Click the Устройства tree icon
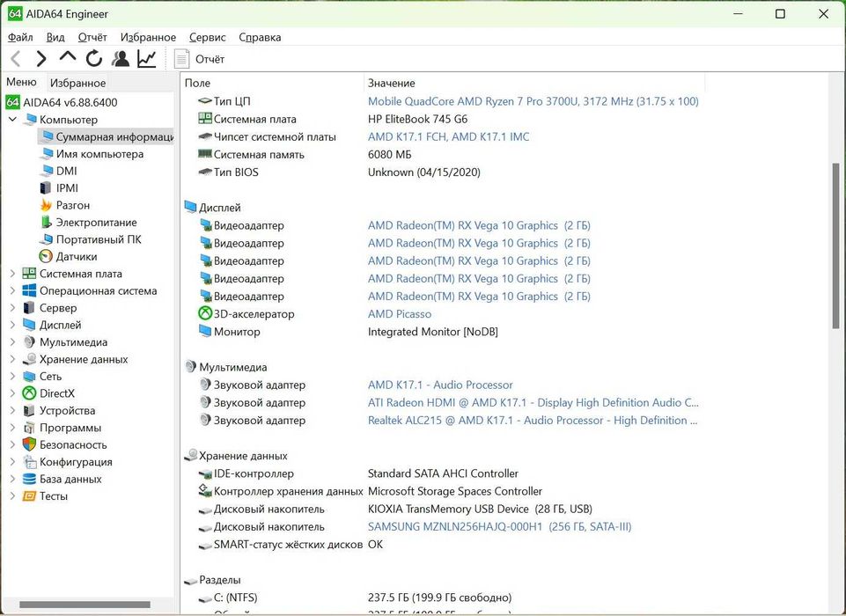The image size is (846, 616). [29, 410]
